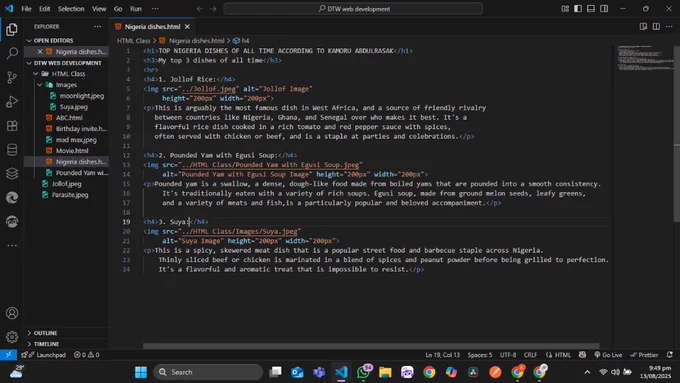Open the stacked layers extension icon

[x=12, y=173]
